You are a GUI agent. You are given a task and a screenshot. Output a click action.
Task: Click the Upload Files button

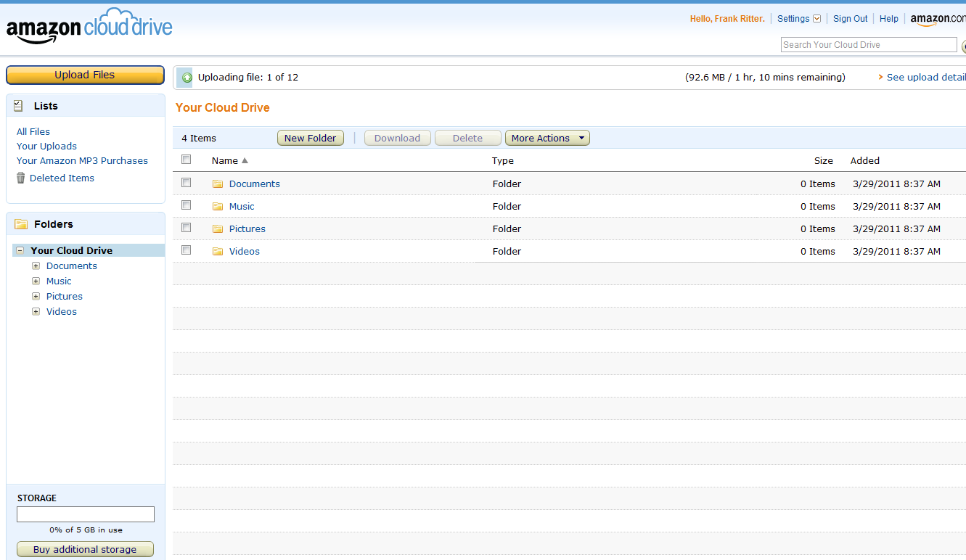click(x=85, y=75)
